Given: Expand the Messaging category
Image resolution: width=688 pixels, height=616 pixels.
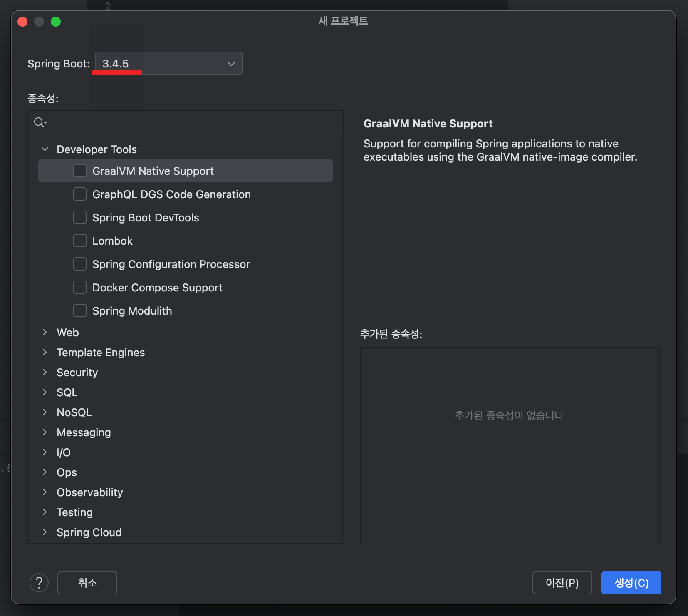Looking at the screenshot, I should pyautogui.click(x=45, y=432).
